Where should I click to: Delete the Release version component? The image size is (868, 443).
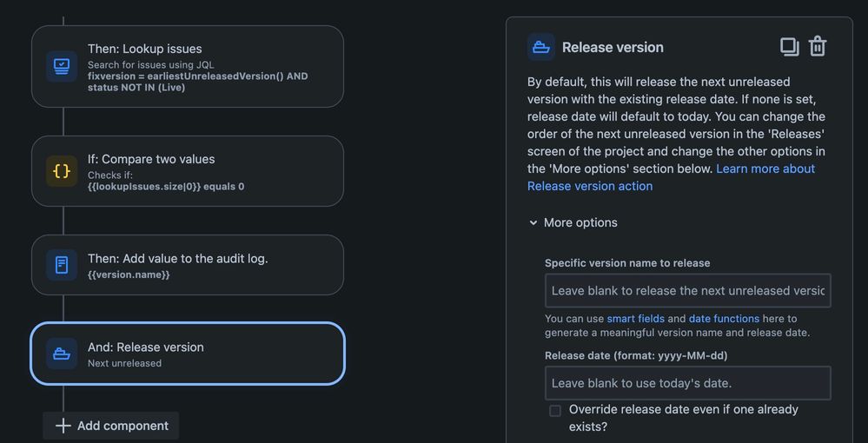[x=818, y=47]
